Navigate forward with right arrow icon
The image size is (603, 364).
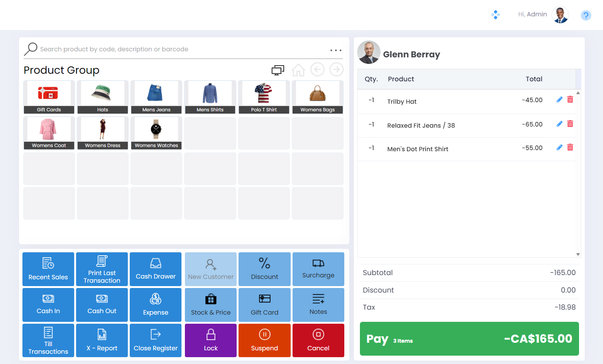click(336, 70)
